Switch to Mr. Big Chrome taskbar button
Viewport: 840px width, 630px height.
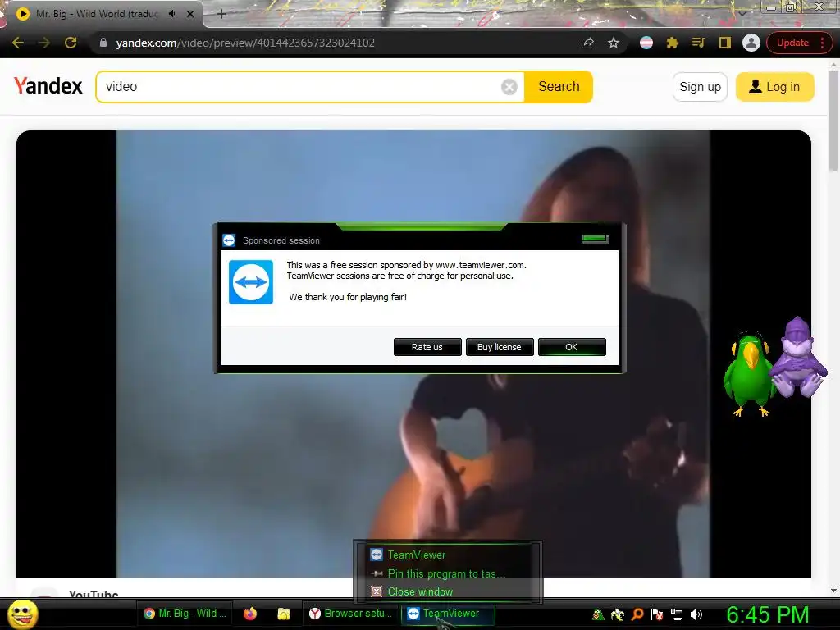(x=185, y=614)
